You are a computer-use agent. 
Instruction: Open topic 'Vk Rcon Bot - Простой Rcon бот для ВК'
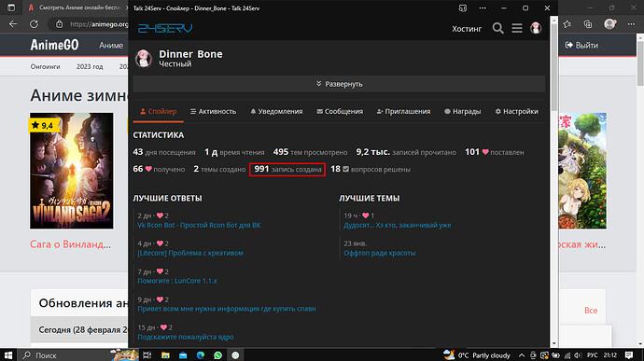[199, 225]
